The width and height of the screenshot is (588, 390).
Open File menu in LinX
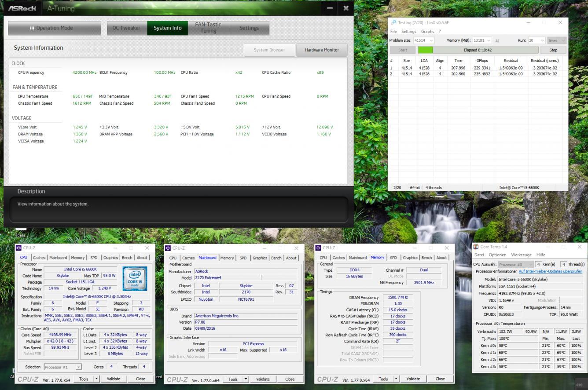click(393, 31)
